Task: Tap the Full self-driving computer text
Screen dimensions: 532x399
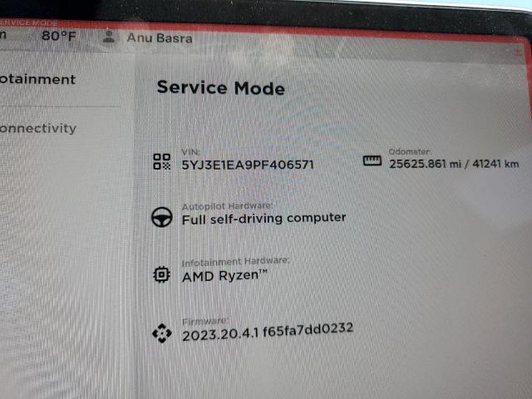Action: click(x=264, y=219)
